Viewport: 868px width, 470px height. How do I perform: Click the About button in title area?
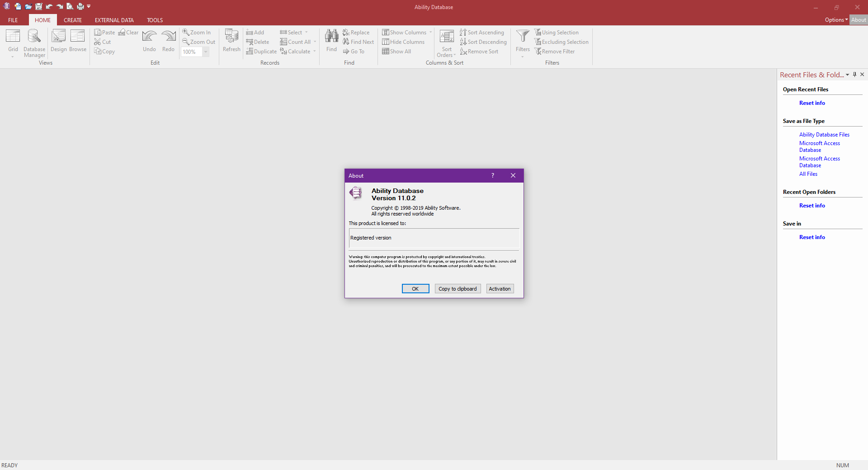pos(859,20)
